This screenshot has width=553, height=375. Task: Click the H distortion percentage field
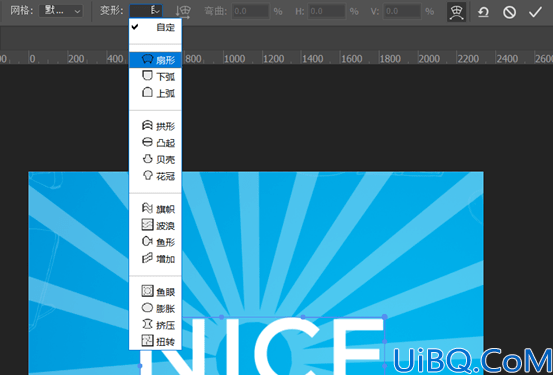tap(327, 11)
